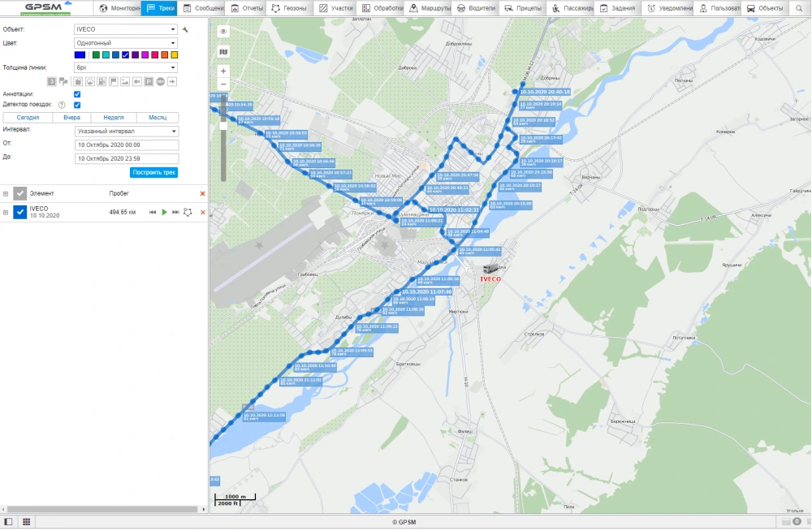Expand the IVECO track row
Viewport: 812px width, 531px height.
[6, 212]
